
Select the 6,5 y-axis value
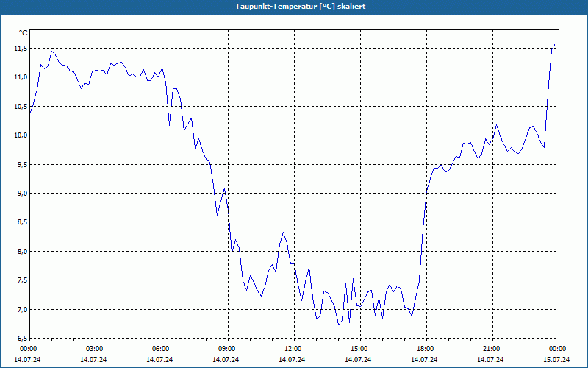click(x=23, y=339)
